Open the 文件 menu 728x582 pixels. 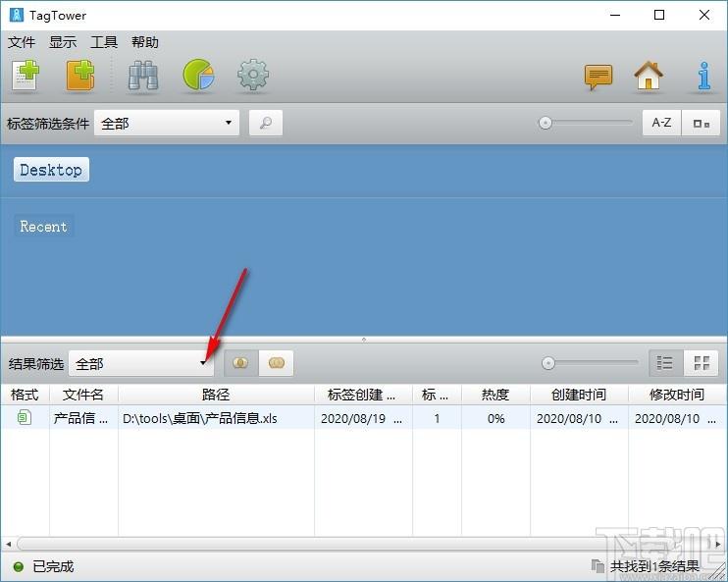pyautogui.click(x=22, y=42)
